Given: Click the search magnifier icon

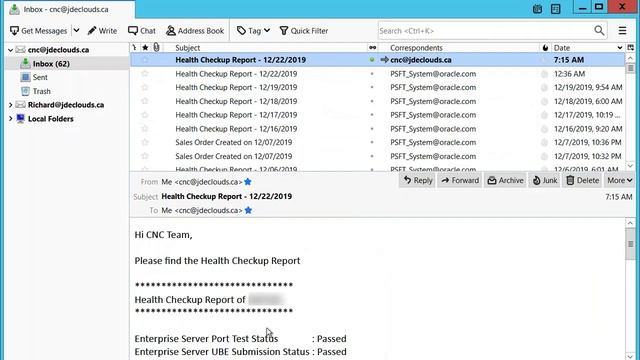Looking at the screenshot, I should [599, 30].
